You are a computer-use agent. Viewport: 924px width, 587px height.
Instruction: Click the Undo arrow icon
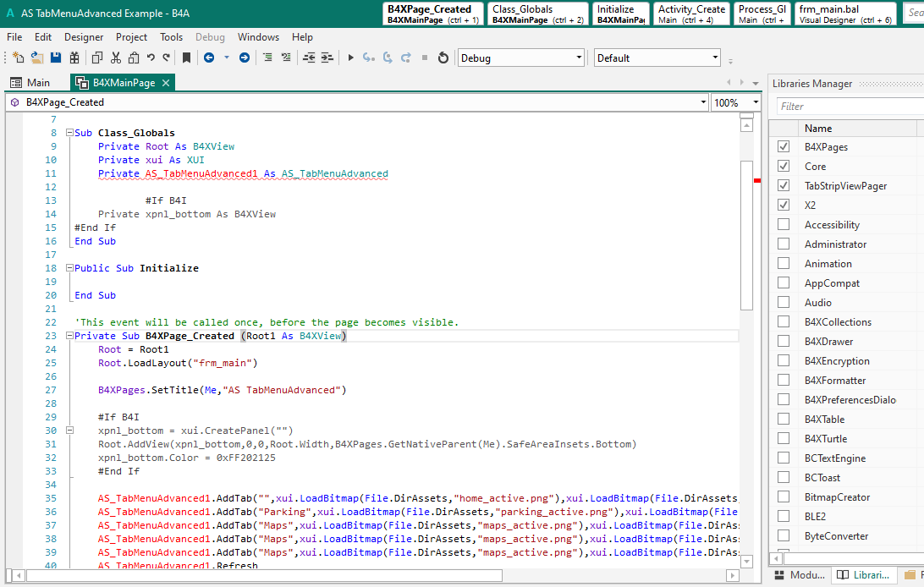click(151, 58)
